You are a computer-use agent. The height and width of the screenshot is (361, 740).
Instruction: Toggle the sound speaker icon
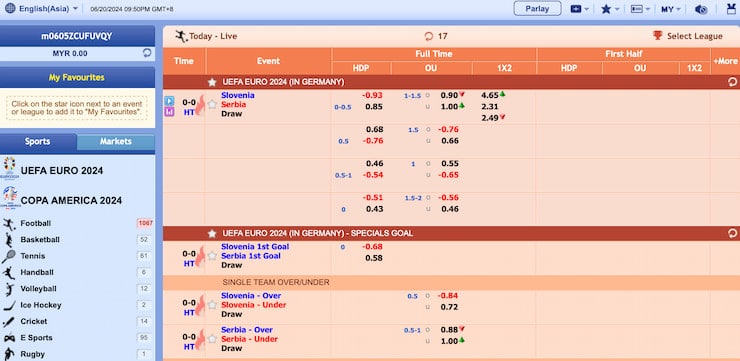tap(701, 9)
